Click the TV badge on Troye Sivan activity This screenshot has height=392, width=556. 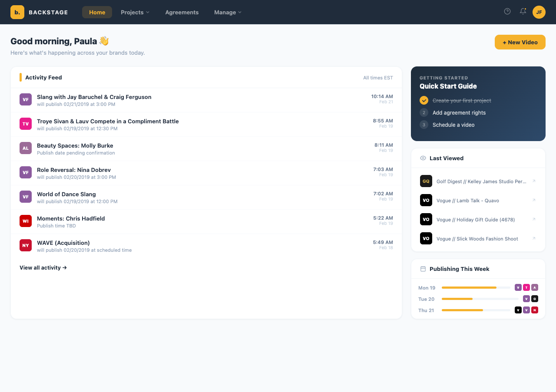pyautogui.click(x=25, y=124)
